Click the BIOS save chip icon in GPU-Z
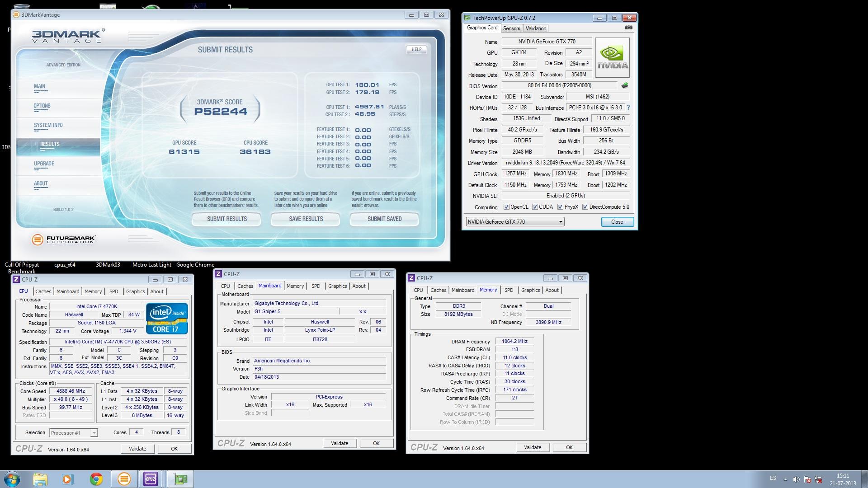Screen dimensions: 868x488 click(x=625, y=85)
